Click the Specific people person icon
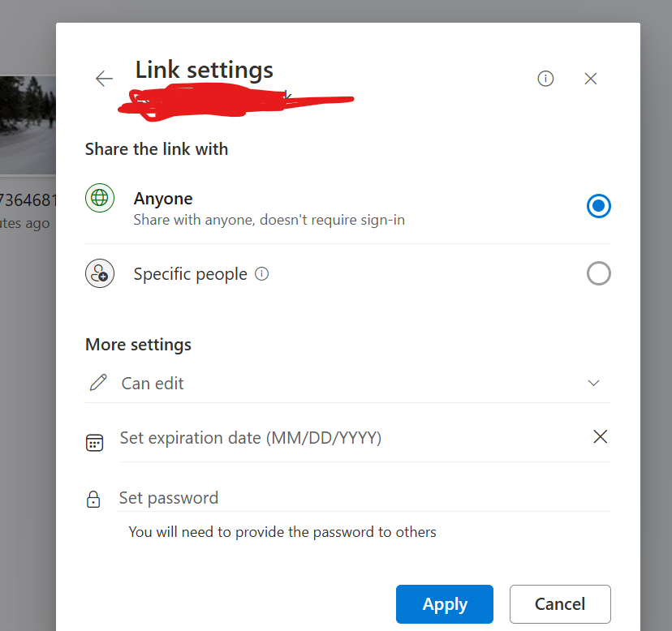 click(100, 273)
